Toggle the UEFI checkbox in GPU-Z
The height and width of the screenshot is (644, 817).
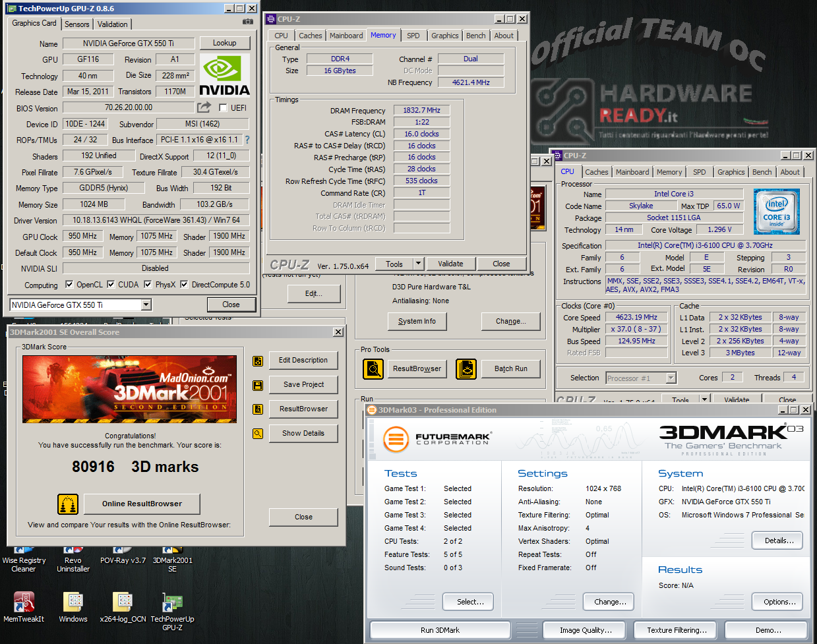click(x=223, y=108)
